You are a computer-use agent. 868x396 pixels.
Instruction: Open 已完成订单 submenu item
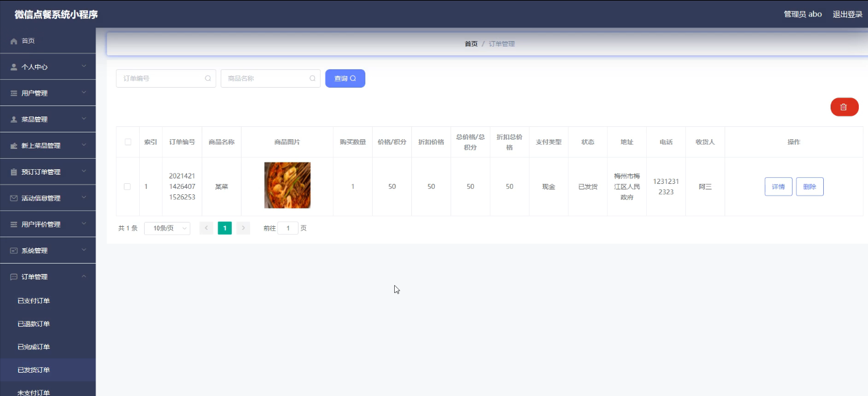coord(48,347)
